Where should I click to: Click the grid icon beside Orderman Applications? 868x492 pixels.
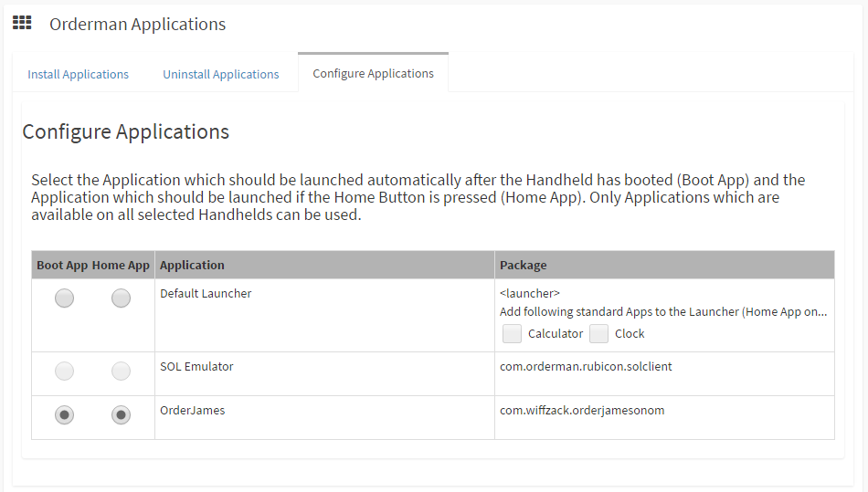tap(22, 23)
